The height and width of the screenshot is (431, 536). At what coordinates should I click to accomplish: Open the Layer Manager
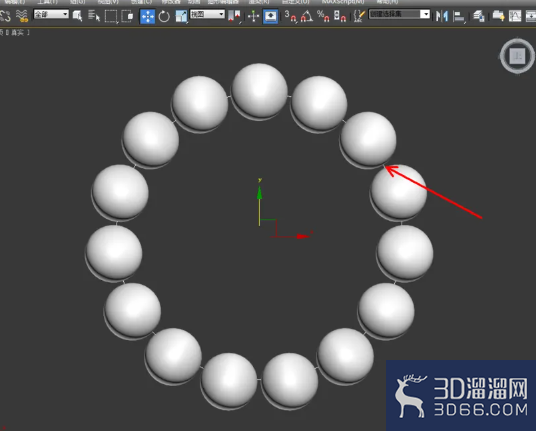pyautogui.click(x=479, y=16)
